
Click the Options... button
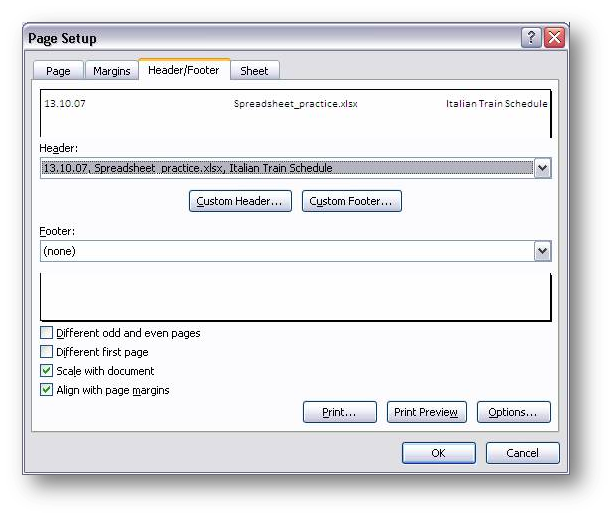pyautogui.click(x=513, y=412)
